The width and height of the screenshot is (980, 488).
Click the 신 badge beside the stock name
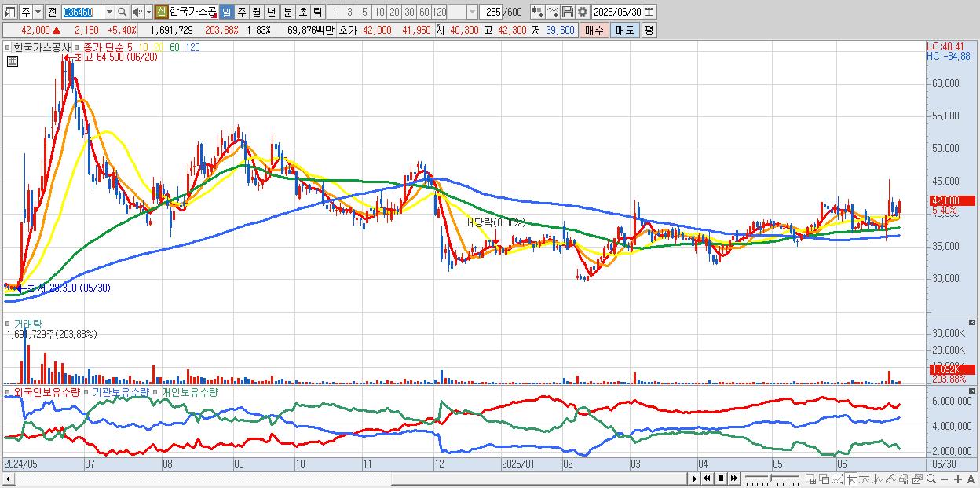[x=161, y=12]
